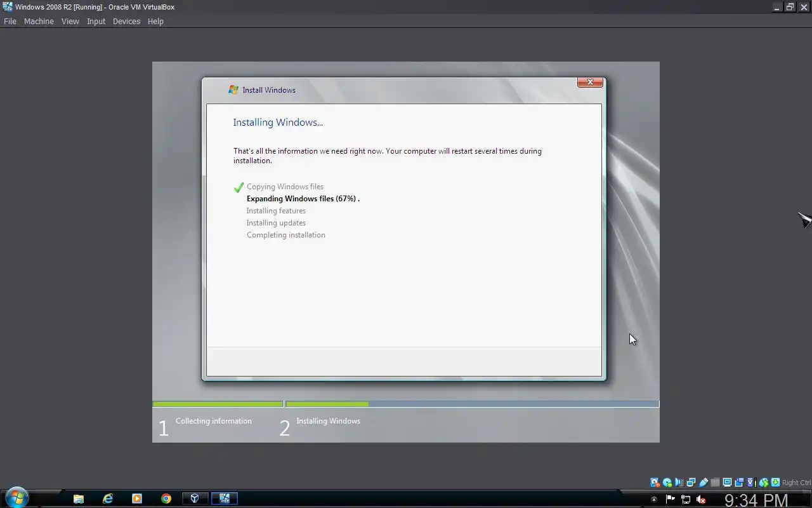Image resolution: width=812 pixels, height=508 pixels.
Task: Click the 'Installing Windows' stage label at bottom
Action: 328,421
